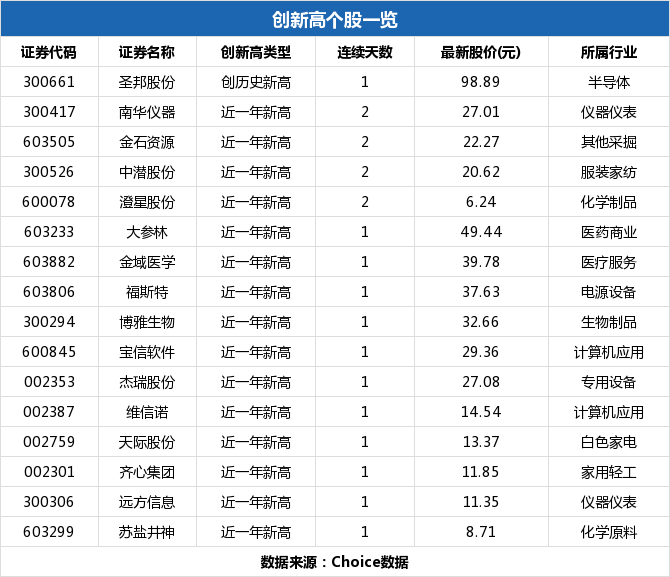670x577 pixels.
Task: Click the 家用轻工 industry cell
Action: pos(608,472)
